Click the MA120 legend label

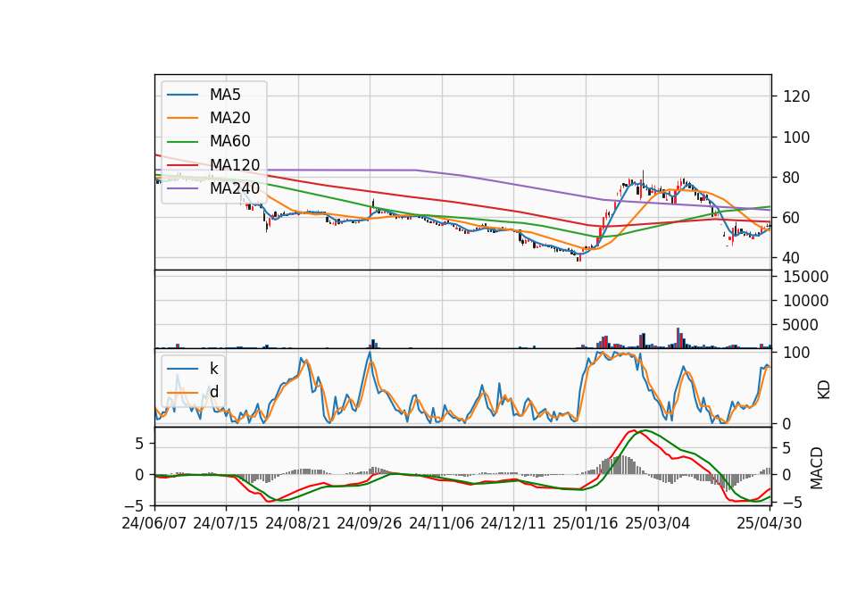[x=235, y=165]
